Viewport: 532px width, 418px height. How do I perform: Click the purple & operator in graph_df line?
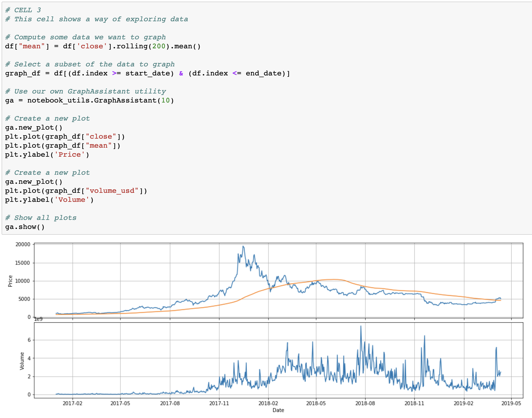click(x=181, y=73)
